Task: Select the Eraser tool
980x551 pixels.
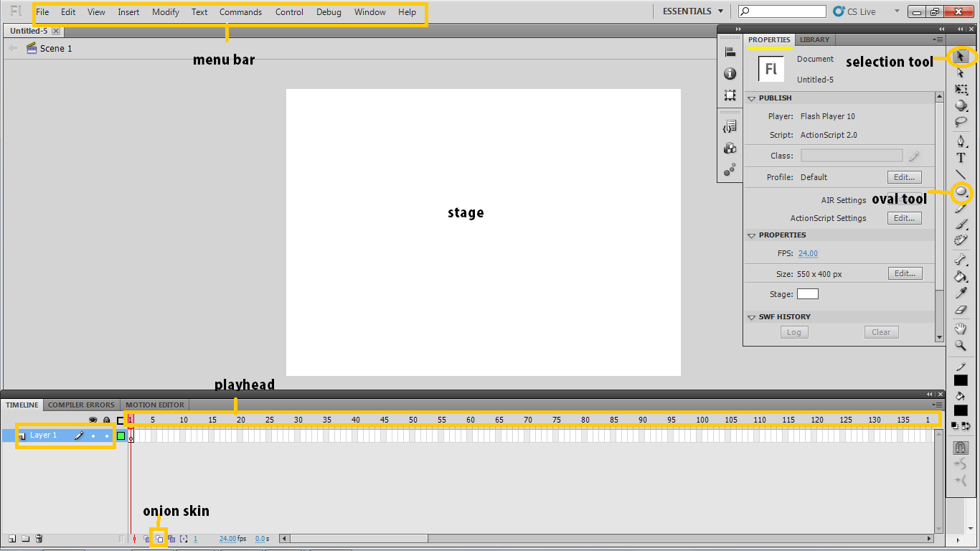Action: pyautogui.click(x=961, y=309)
